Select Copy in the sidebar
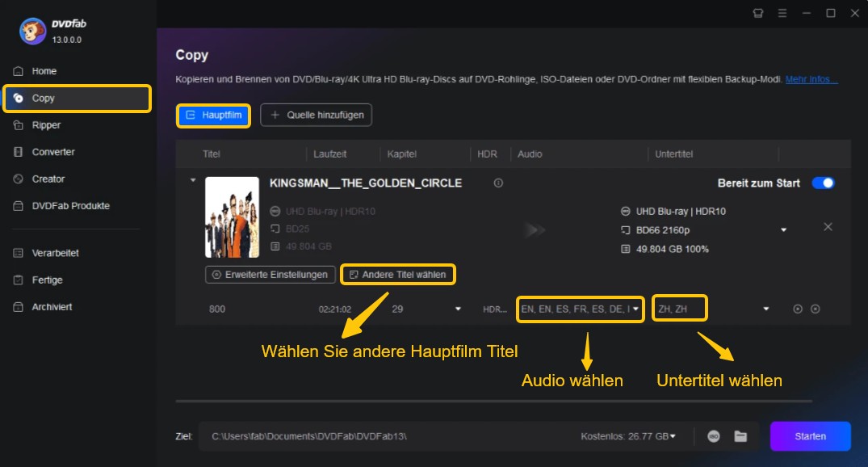Viewport: 868px width, 467px height. click(77, 98)
